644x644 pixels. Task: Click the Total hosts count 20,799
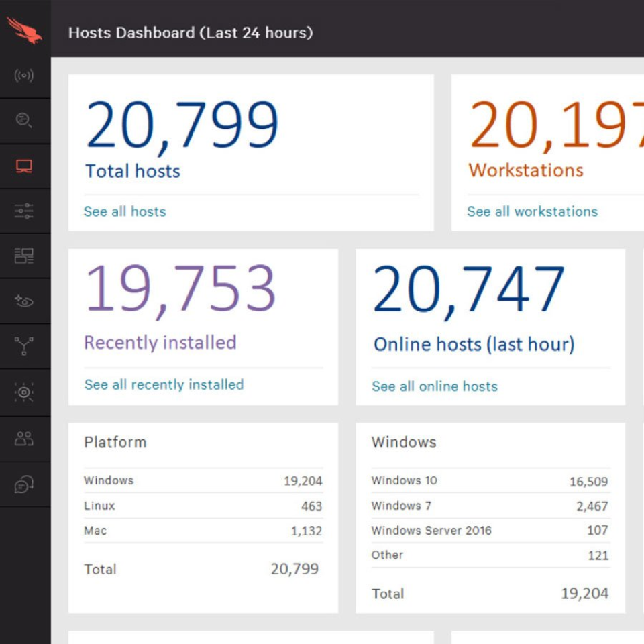[x=182, y=124]
